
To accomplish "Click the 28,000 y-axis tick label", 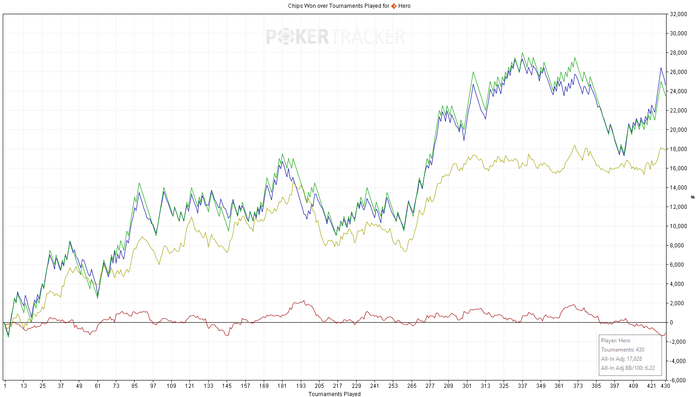I will (x=678, y=53).
